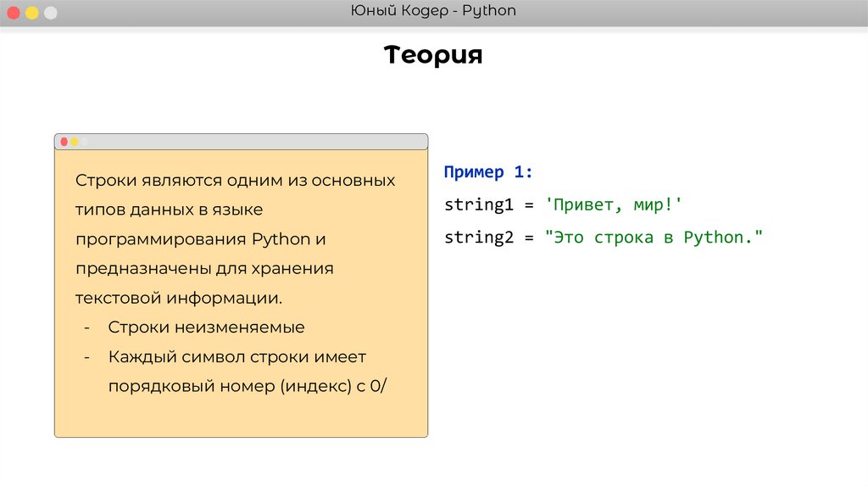
Task: Click the line 'Строки являются одним из основных'
Action: click(236, 181)
